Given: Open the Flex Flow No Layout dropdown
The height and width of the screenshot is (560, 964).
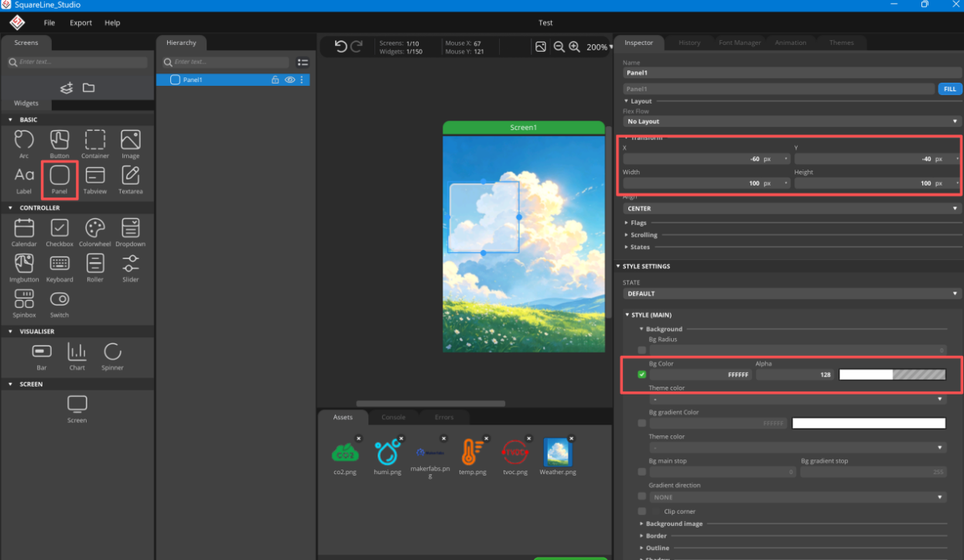Looking at the screenshot, I should click(791, 121).
